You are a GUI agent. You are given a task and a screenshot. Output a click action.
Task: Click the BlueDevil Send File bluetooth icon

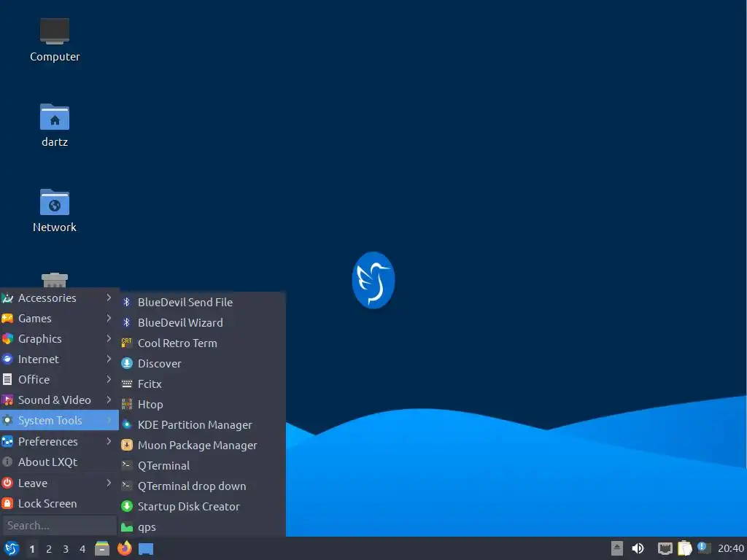pos(126,302)
